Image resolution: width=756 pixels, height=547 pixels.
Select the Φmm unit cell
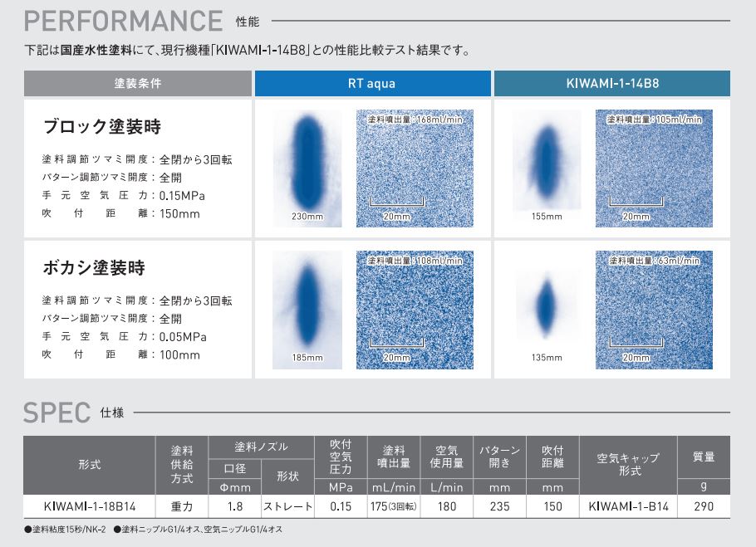235,486
